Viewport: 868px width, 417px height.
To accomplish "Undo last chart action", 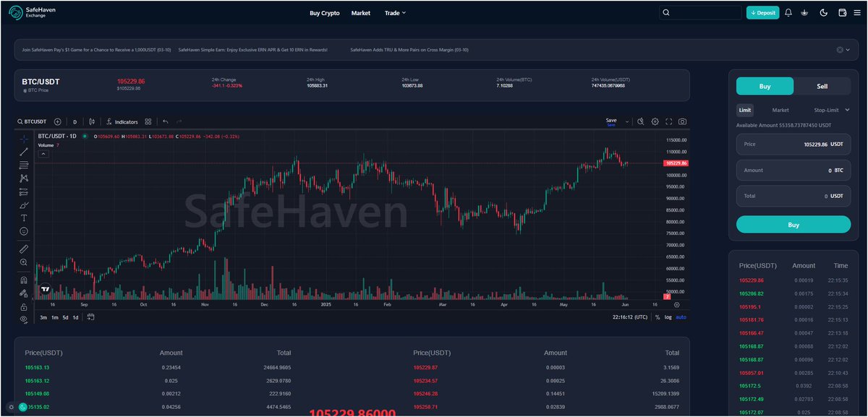I will 166,121.
